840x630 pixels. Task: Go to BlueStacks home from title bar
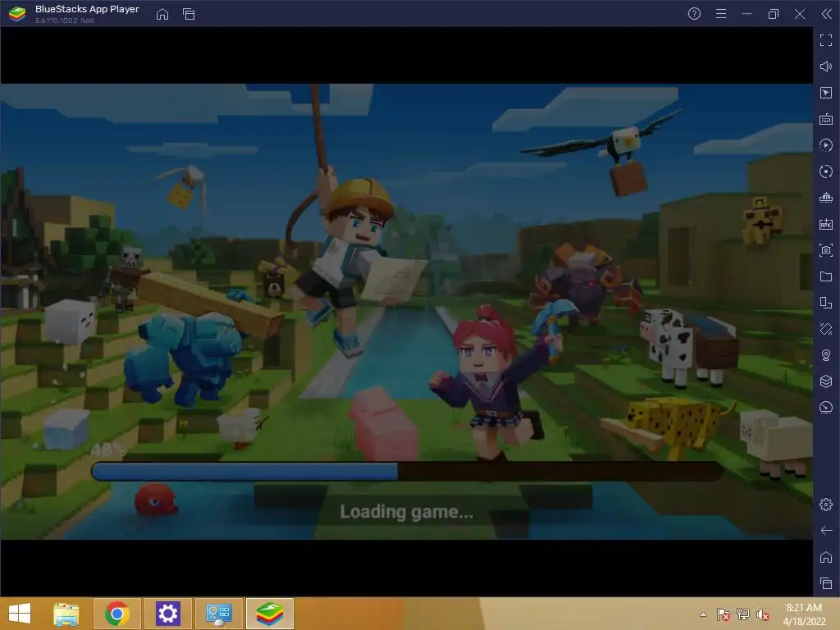pos(162,14)
